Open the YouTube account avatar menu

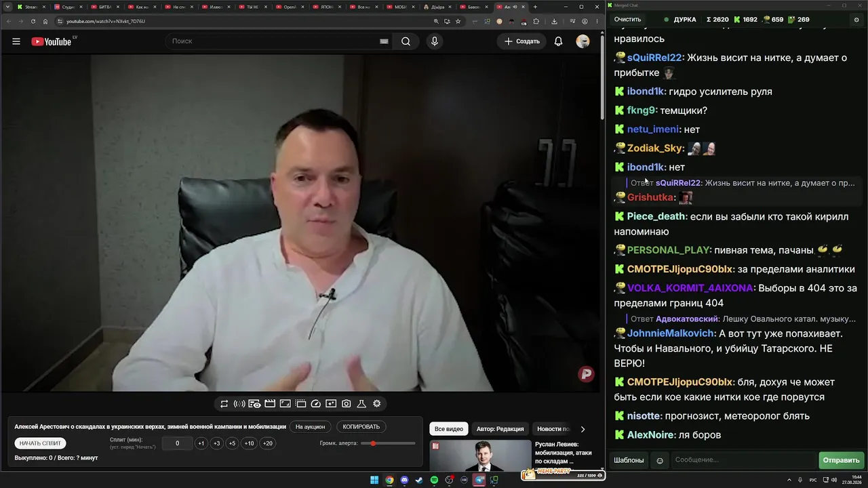[583, 41]
